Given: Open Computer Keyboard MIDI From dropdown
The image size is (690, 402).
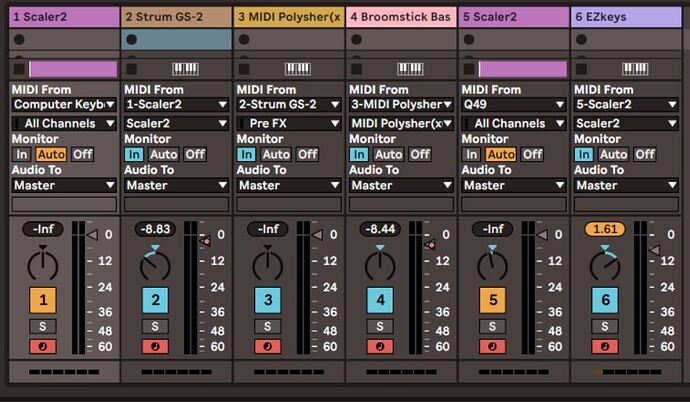Looking at the screenshot, I should (64, 104).
